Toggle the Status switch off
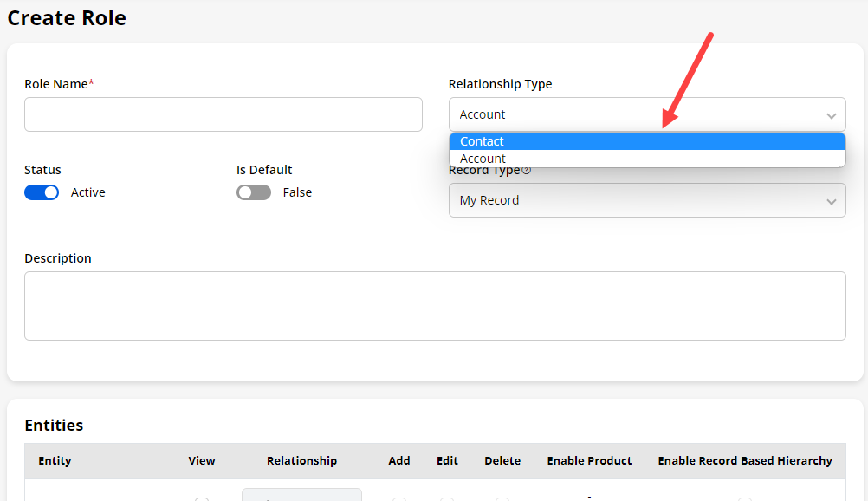This screenshot has width=868, height=501. pyautogui.click(x=42, y=192)
